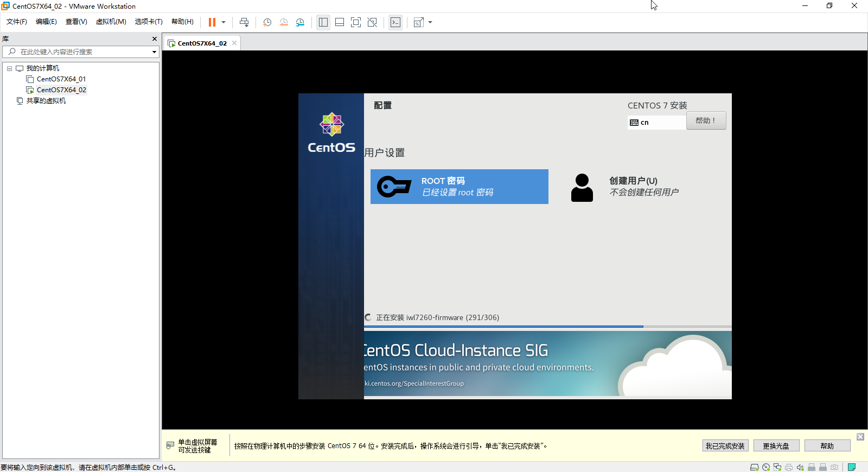Image resolution: width=868 pixels, height=472 pixels.
Task: Click the network adapter status icon
Action: (x=777, y=467)
